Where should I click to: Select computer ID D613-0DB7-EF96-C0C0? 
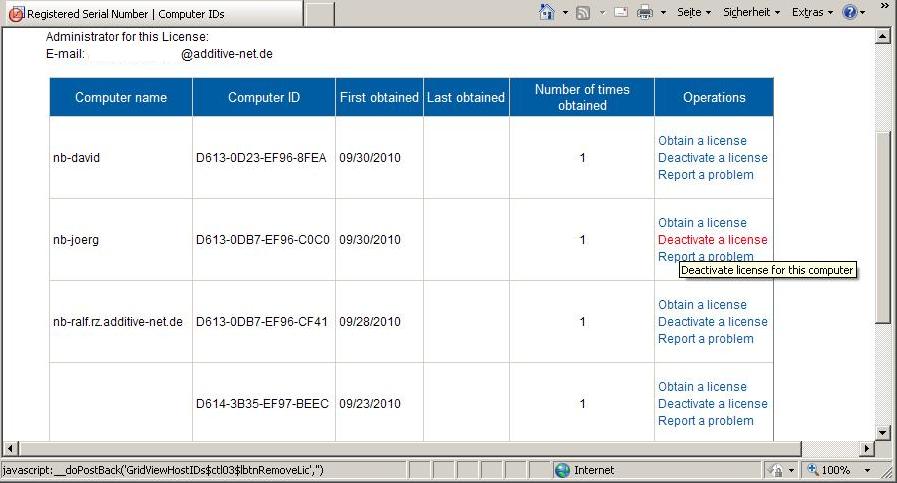263,240
